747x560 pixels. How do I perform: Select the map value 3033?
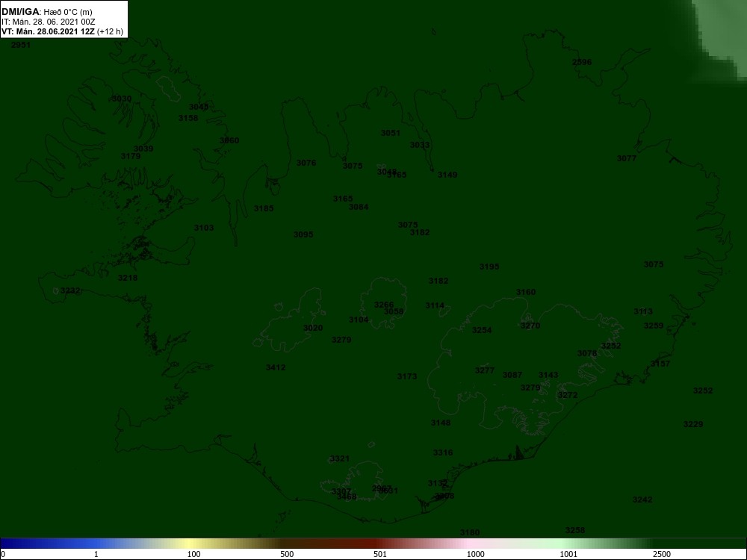(420, 145)
